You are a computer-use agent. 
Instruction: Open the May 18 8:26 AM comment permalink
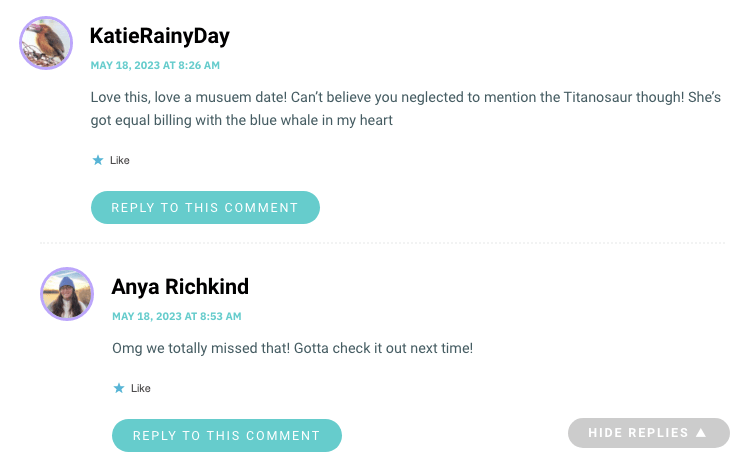tap(155, 65)
